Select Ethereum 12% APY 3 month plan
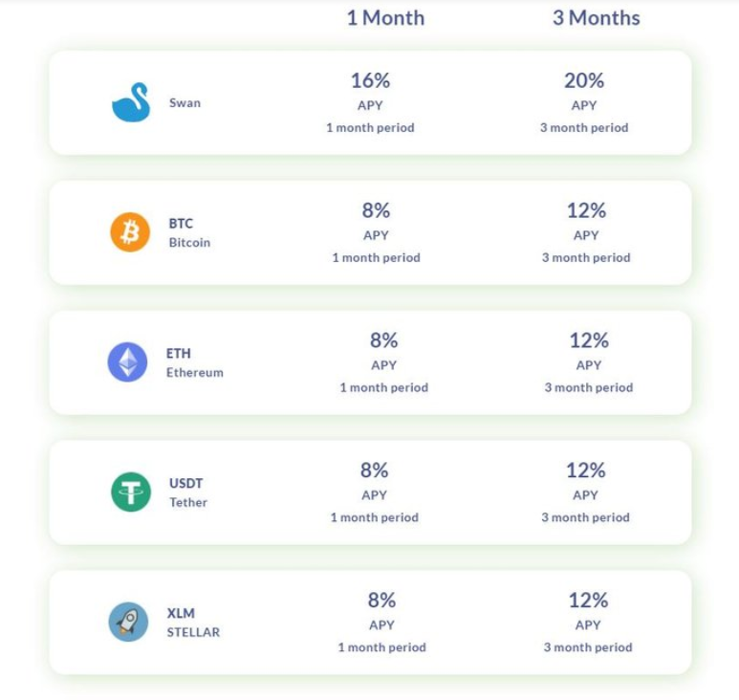This screenshot has width=739, height=700. 589,362
